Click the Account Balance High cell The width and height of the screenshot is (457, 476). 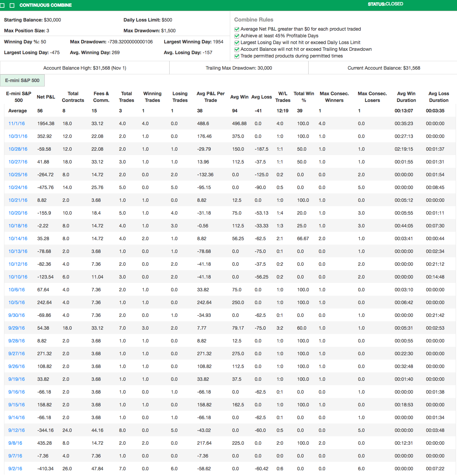pyautogui.click(x=85, y=68)
